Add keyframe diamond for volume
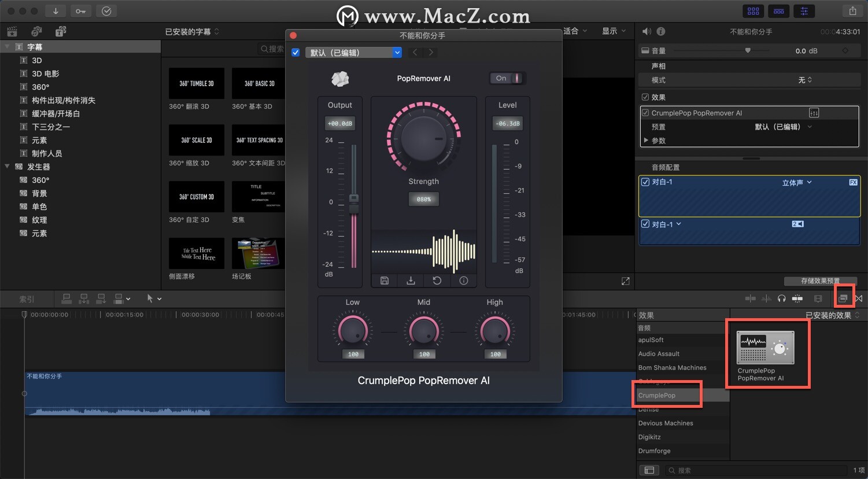868x479 pixels. pos(845,51)
